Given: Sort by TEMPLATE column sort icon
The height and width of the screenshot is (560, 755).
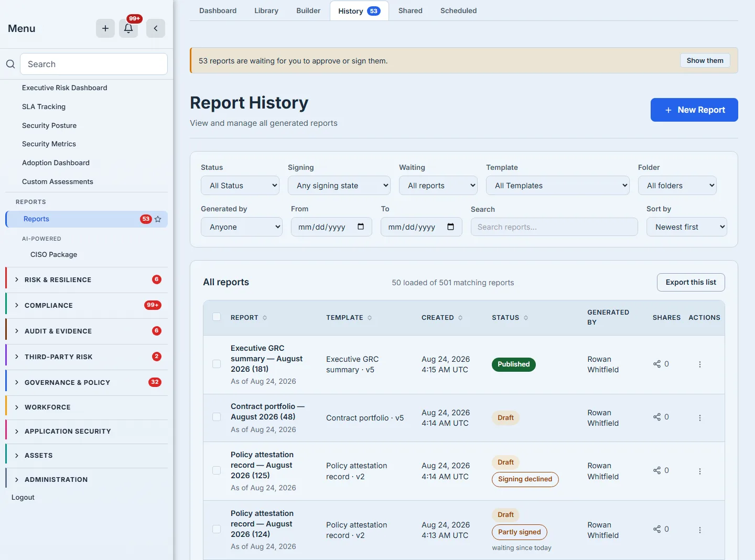Looking at the screenshot, I should point(370,318).
